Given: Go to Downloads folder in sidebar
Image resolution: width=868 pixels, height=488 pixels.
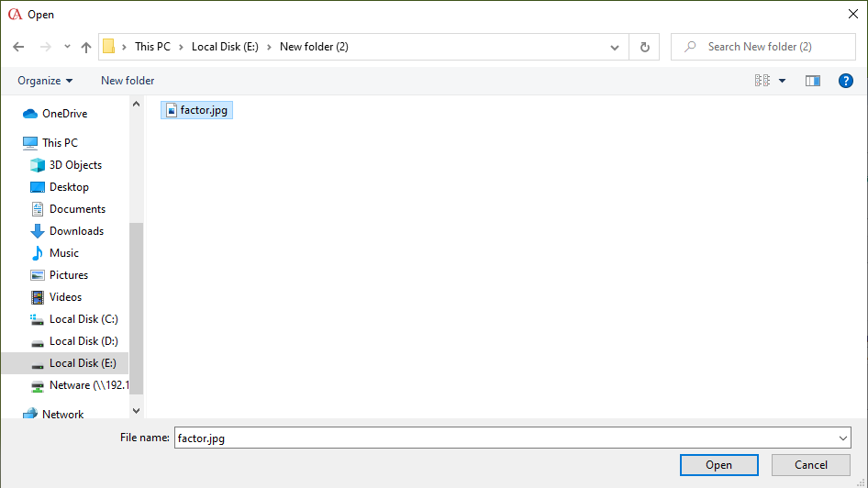Looking at the screenshot, I should [76, 231].
